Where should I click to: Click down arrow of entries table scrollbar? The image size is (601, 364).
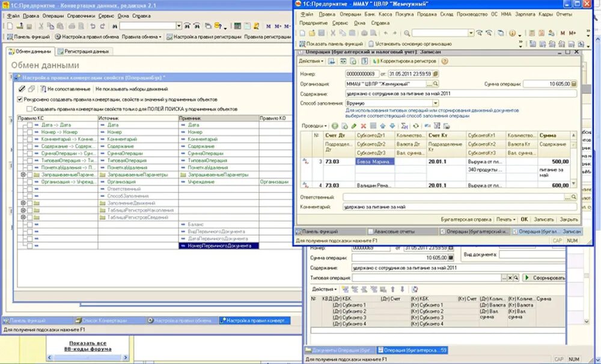(x=573, y=184)
